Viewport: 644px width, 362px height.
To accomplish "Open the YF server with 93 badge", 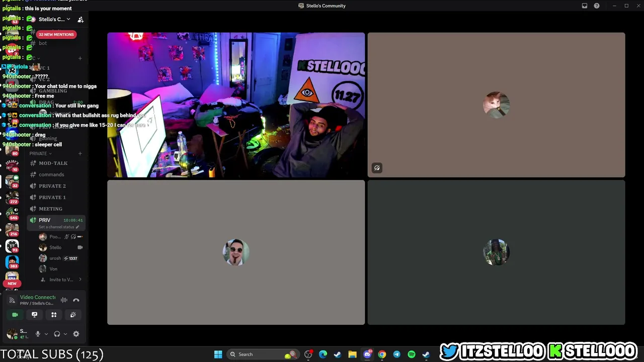I will point(12,246).
